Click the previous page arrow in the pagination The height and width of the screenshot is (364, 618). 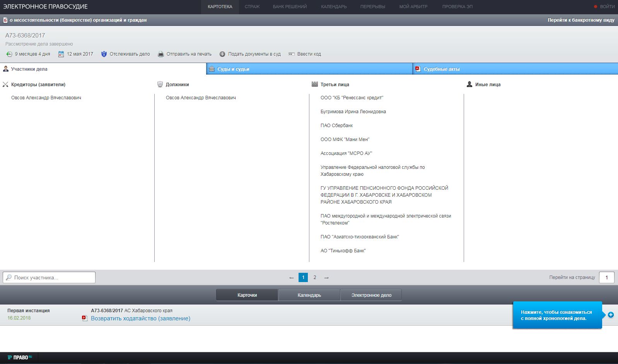[x=292, y=277]
